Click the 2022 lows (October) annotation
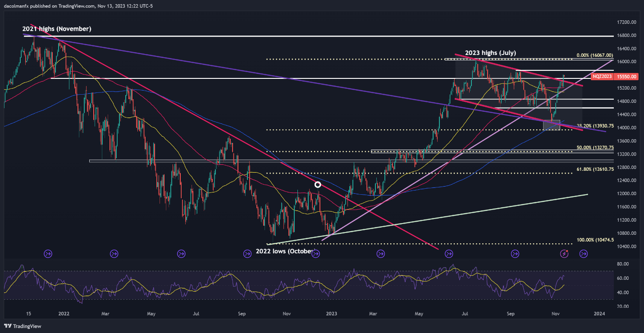Image resolution: width=644 pixels, height=333 pixels. tap(284, 251)
